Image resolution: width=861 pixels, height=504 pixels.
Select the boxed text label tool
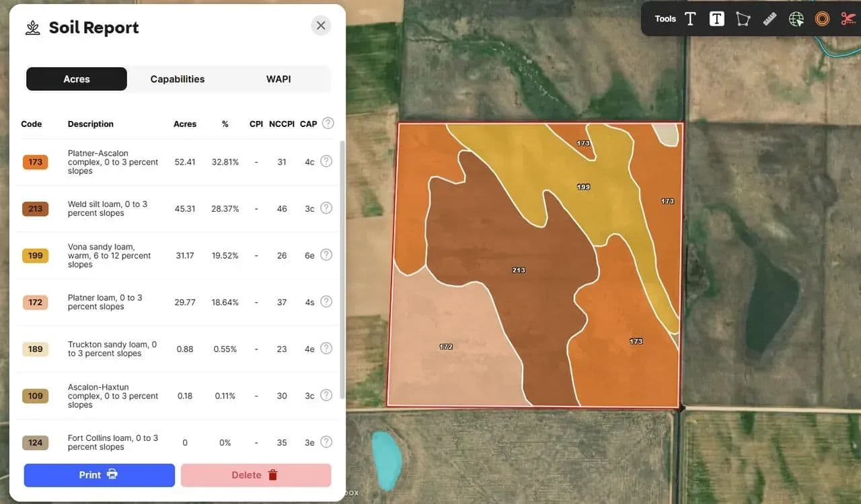tap(716, 19)
